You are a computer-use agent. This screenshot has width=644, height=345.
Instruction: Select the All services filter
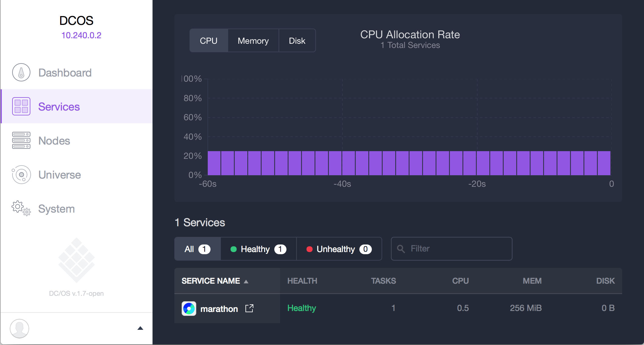coord(197,249)
